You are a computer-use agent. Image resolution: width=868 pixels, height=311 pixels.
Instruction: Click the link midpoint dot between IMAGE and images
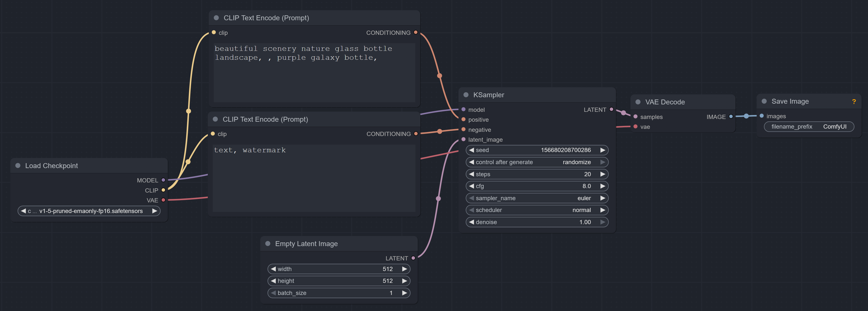pyautogui.click(x=746, y=116)
